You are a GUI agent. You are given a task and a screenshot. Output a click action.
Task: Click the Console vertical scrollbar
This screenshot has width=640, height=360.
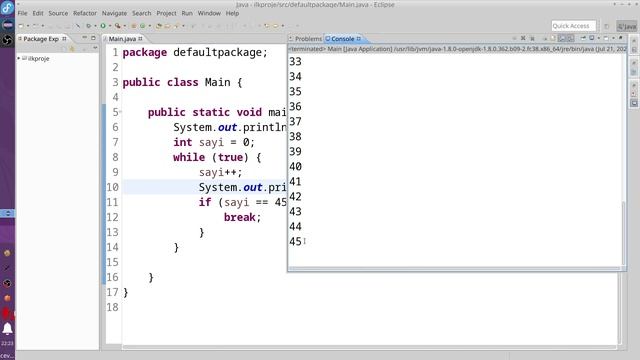(623, 233)
